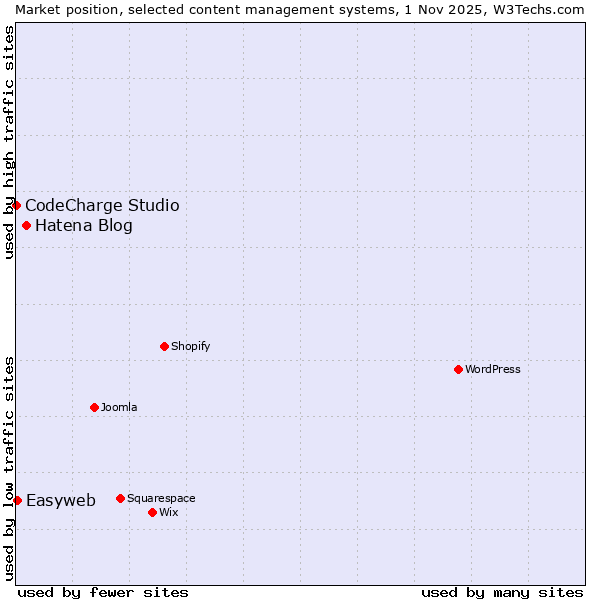
Task: Click the 'used by high traffic sites' axis label
Action: point(9,142)
